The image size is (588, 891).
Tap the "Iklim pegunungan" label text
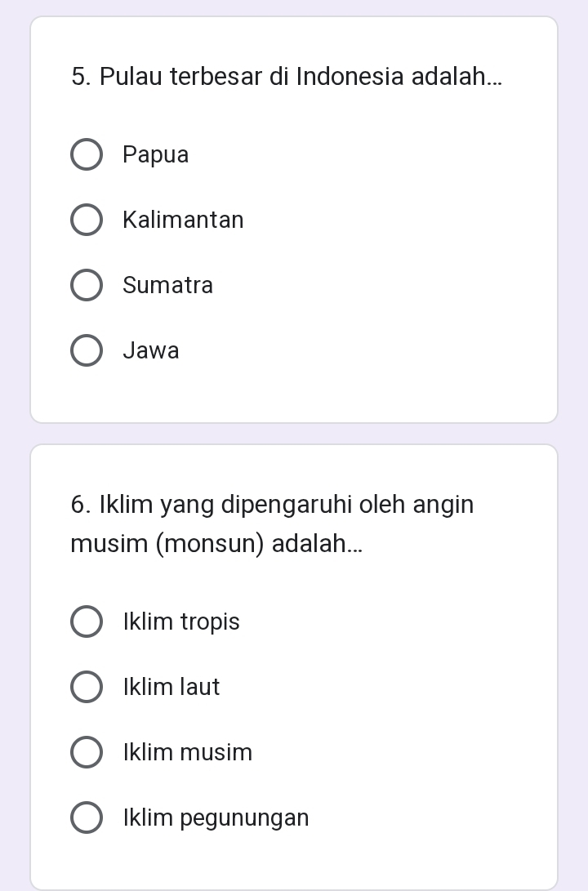point(216,818)
